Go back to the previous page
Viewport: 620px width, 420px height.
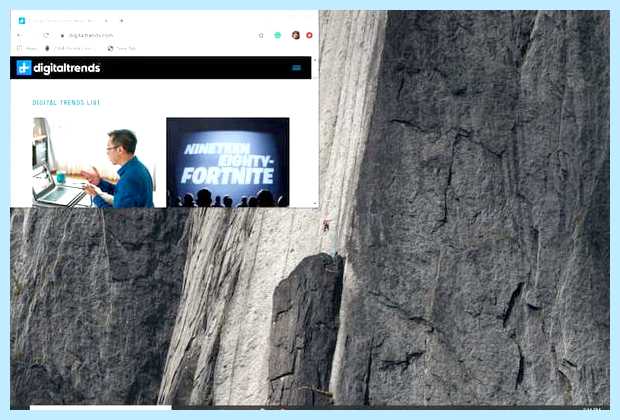click(19, 35)
